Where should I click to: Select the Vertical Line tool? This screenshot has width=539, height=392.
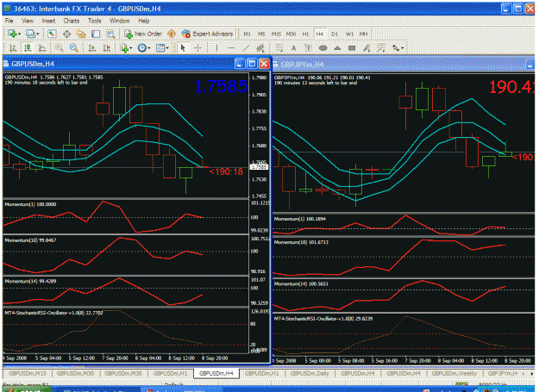216,47
